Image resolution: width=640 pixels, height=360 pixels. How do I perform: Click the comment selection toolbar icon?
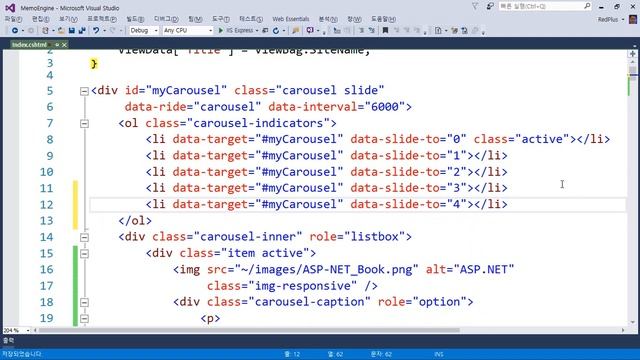coord(361,31)
